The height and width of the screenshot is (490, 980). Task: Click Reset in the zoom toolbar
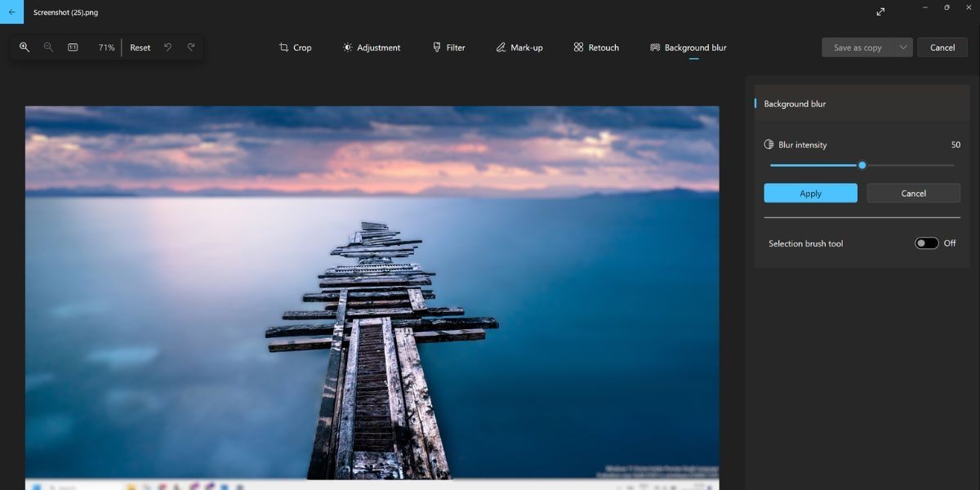[140, 47]
